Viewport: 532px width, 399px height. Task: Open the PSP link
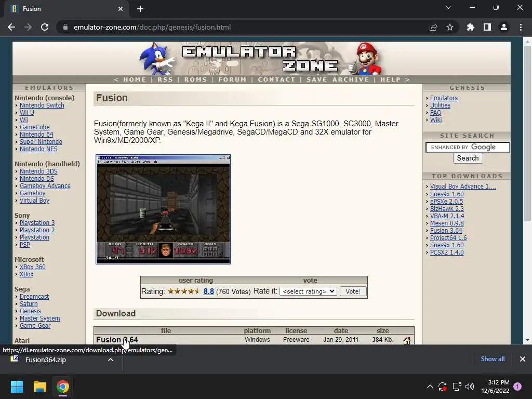click(x=25, y=245)
